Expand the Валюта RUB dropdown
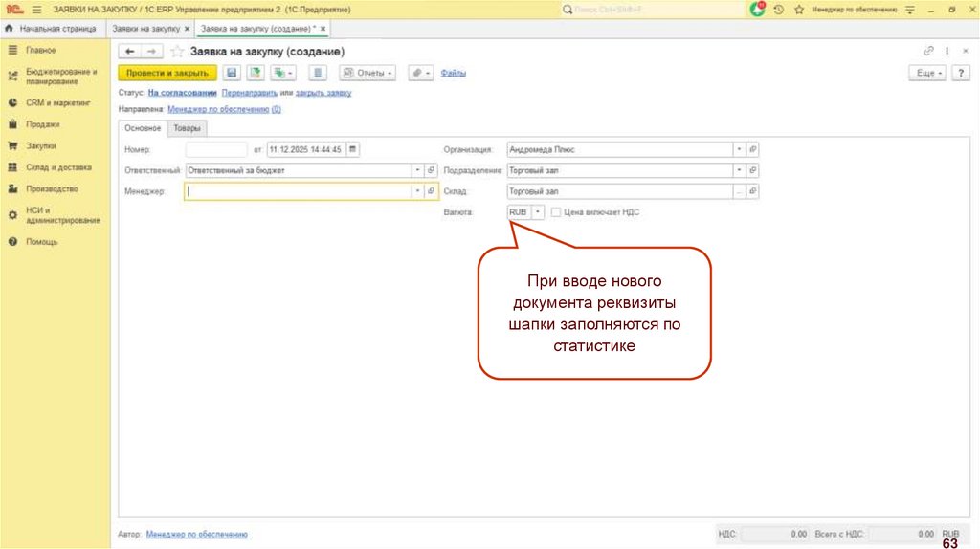The image size is (980, 549). click(x=538, y=211)
